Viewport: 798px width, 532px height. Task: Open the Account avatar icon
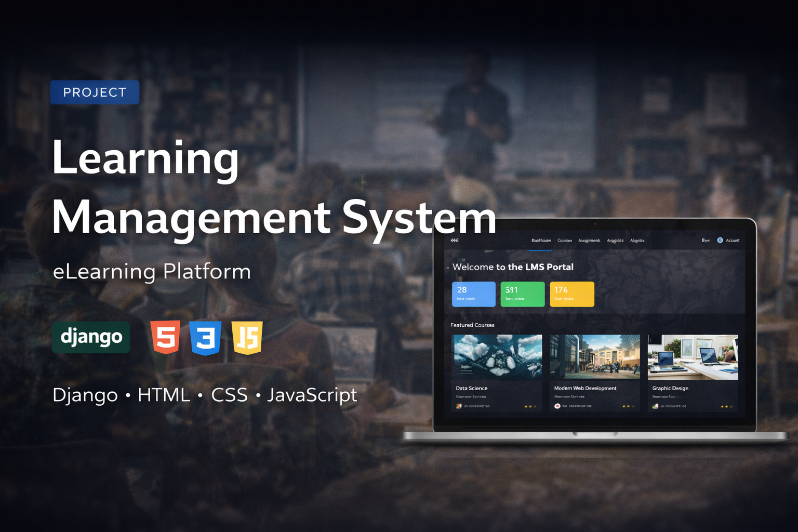pos(721,240)
